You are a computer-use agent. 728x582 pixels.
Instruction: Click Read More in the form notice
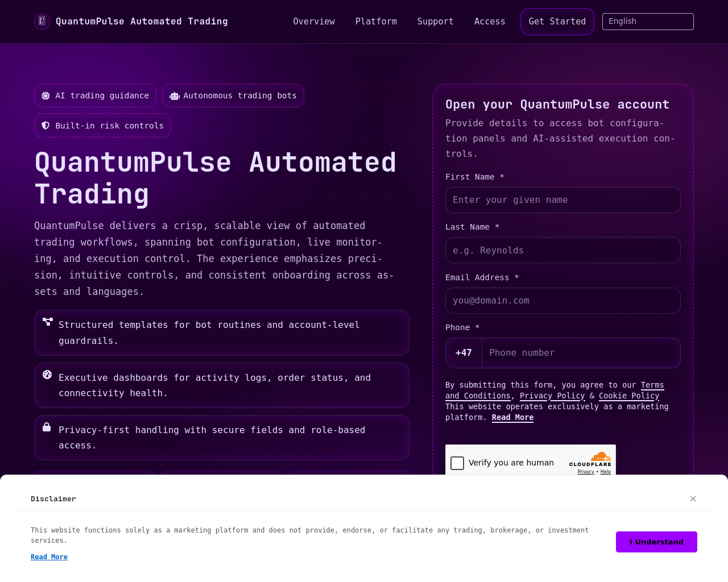pyautogui.click(x=512, y=418)
